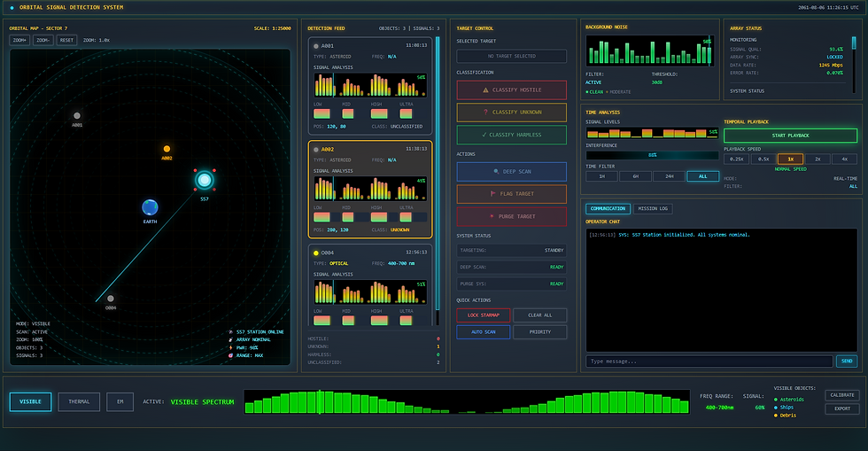The image size is (868, 451).
Task: Start temporal playback
Action: pyautogui.click(x=790, y=136)
